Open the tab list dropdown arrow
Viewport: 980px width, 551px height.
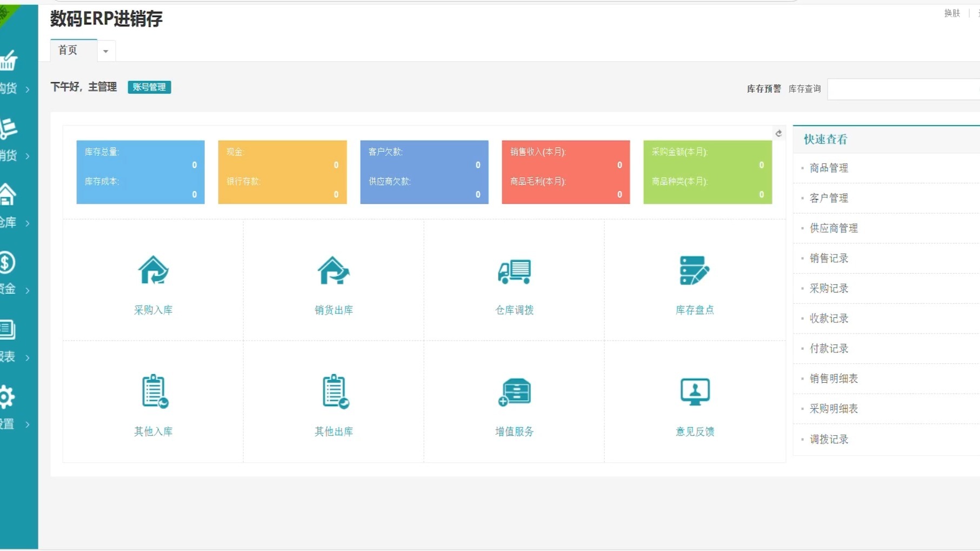click(106, 51)
